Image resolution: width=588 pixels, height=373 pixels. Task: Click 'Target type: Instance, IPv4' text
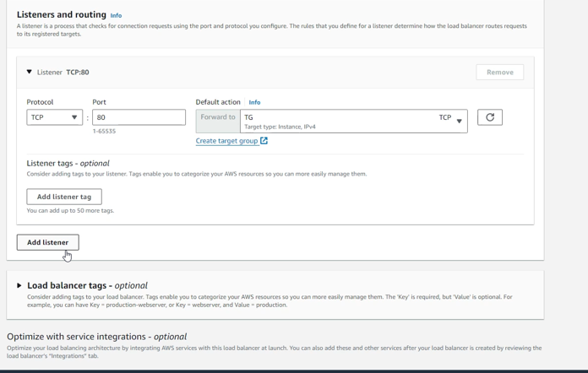click(x=280, y=127)
